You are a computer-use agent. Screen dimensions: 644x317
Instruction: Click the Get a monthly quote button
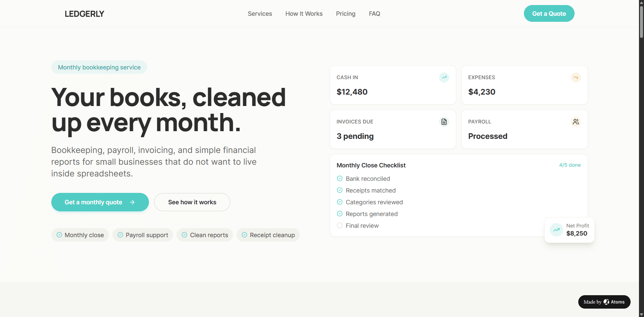[x=100, y=202]
